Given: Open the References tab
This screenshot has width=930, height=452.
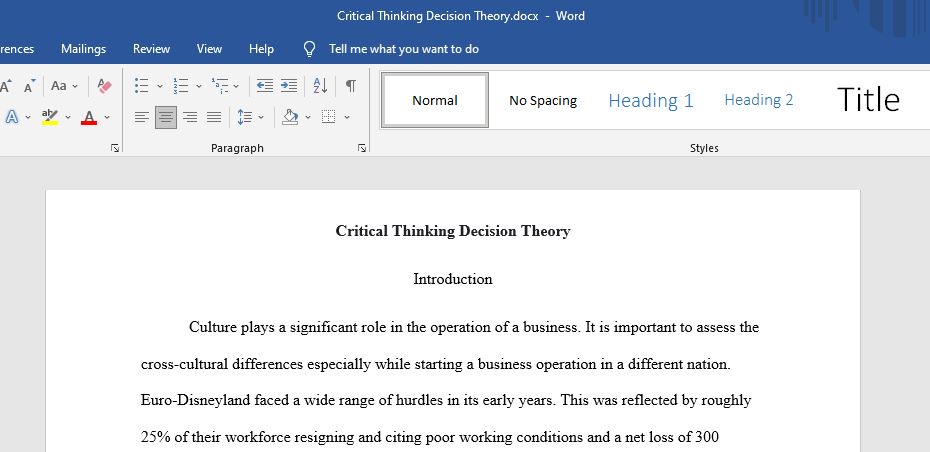Looking at the screenshot, I should click(x=17, y=49).
